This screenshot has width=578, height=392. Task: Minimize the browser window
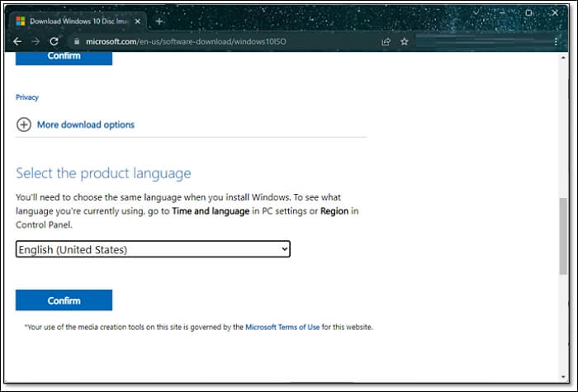coord(502,13)
